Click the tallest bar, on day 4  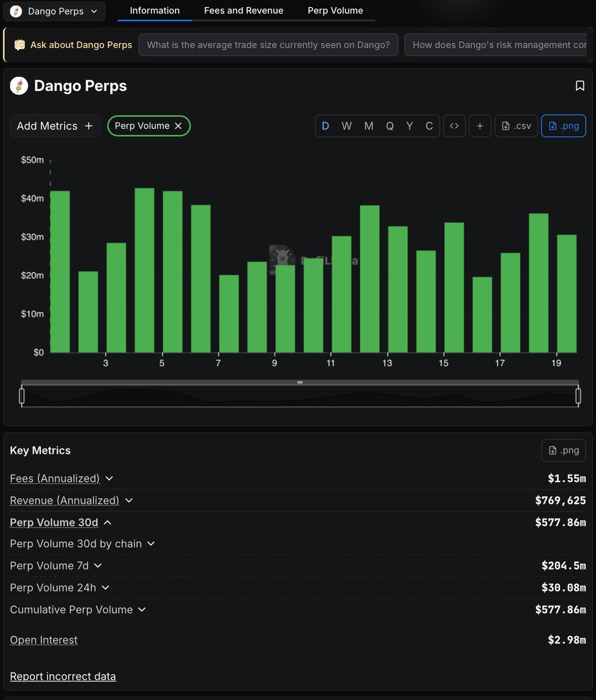pos(145,270)
